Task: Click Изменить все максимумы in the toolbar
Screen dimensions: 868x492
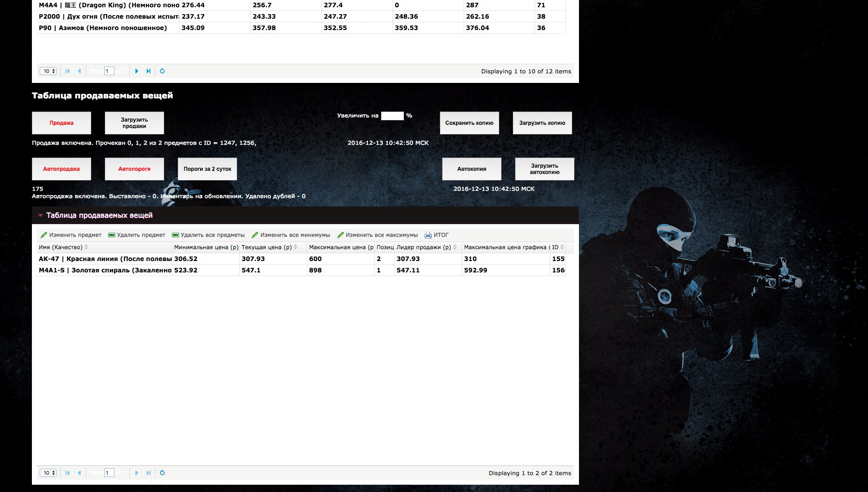Action: [x=377, y=235]
